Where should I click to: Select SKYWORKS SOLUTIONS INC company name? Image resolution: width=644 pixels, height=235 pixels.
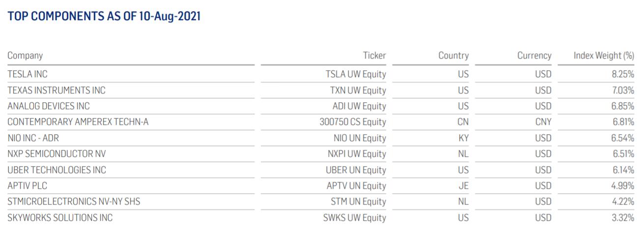[x=60, y=218]
